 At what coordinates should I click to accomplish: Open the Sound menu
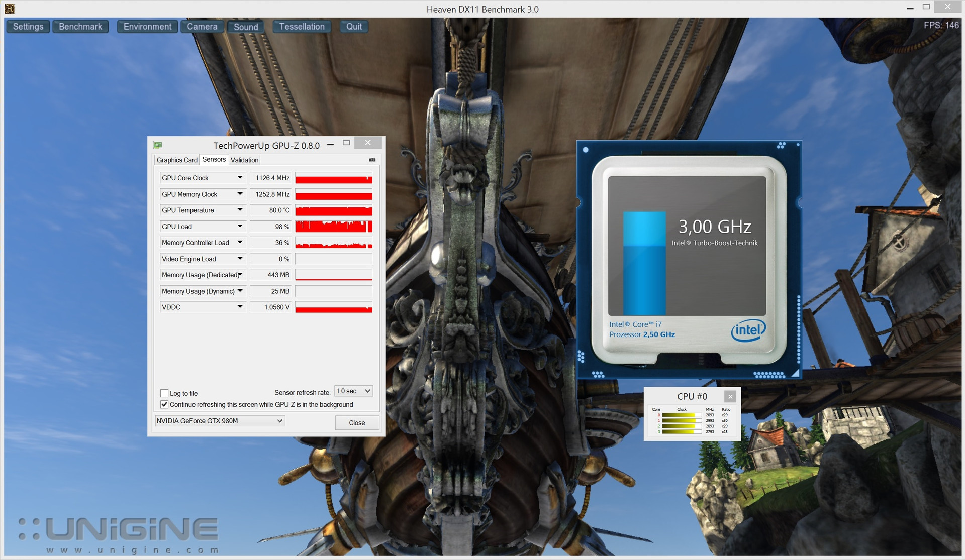click(x=246, y=27)
